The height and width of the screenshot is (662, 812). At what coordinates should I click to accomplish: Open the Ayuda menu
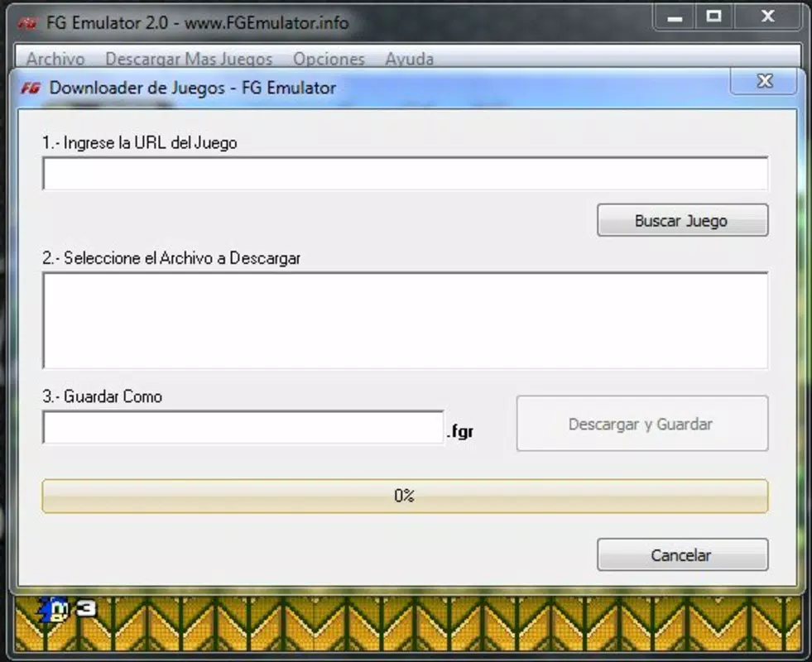409,59
